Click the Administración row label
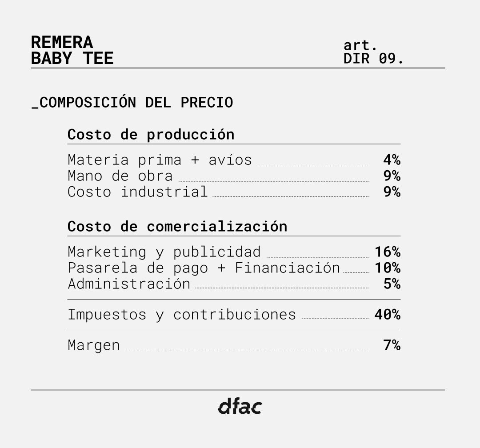 point(129,284)
